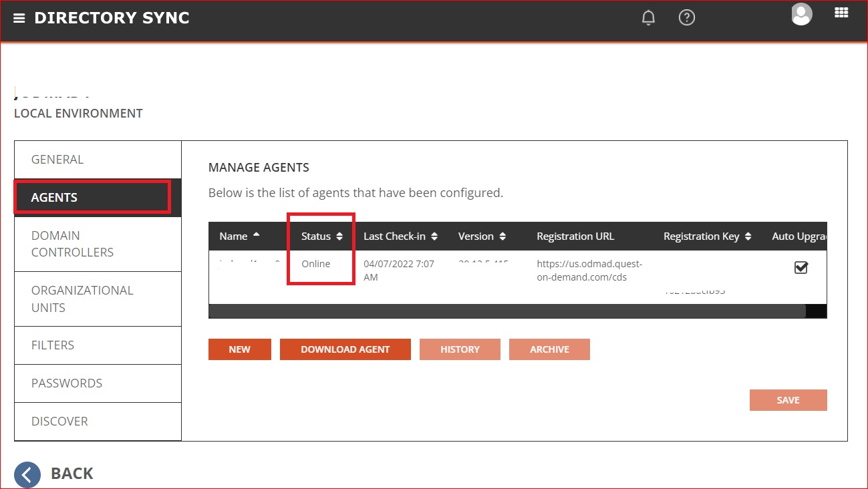The width and height of the screenshot is (868, 489).
Task: Open the apps grid launcher
Action: [x=841, y=13]
